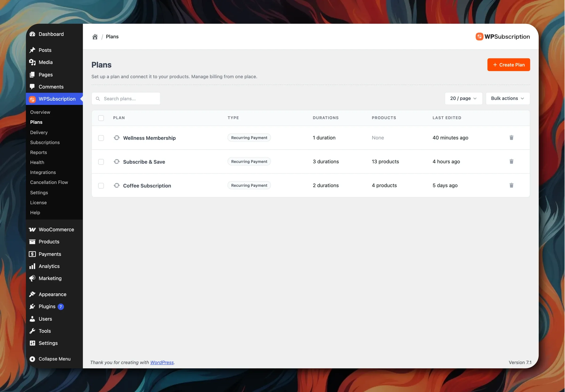Click the WooCommerce W icon

coord(32,229)
